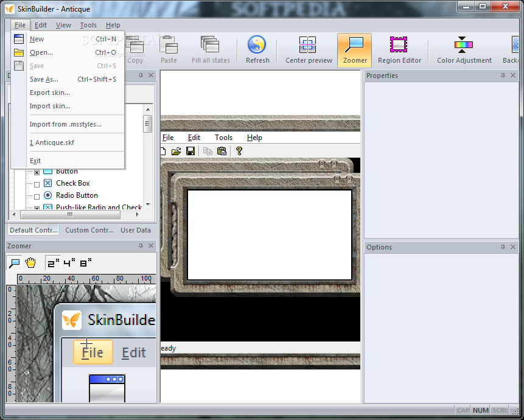Viewport: 524px width, 420px height.
Task: Pin the Options panel
Action: point(503,247)
